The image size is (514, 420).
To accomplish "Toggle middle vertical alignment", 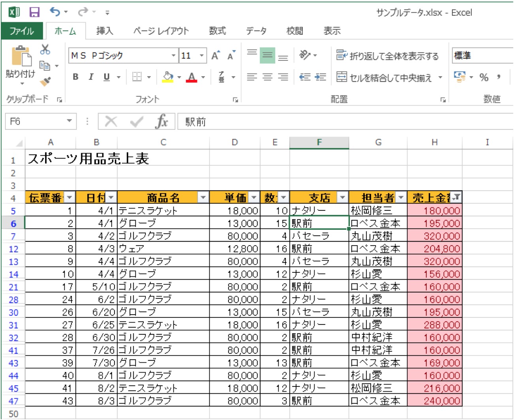I will (x=267, y=55).
